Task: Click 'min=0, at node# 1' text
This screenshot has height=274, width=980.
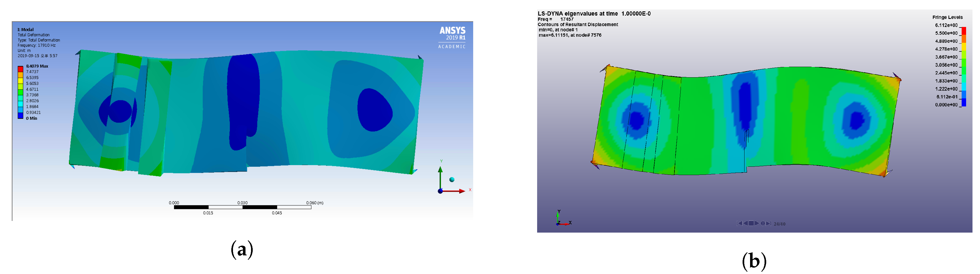Action: pyautogui.click(x=558, y=30)
